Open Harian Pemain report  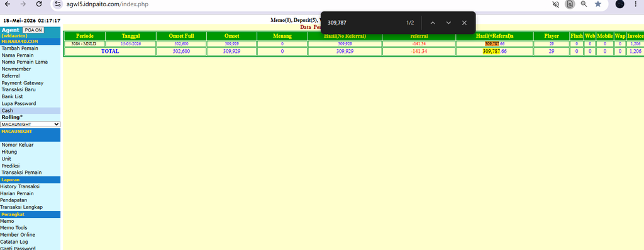[17, 194]
